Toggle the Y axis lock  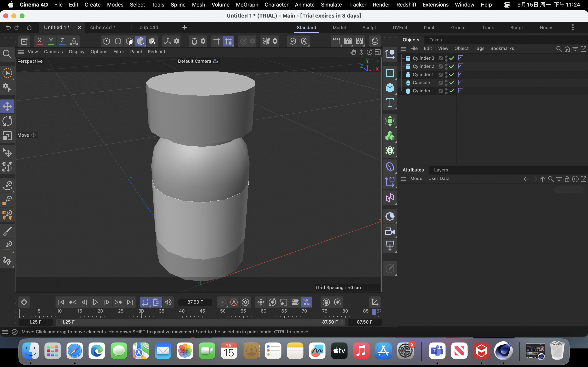[x=51, y=41]
